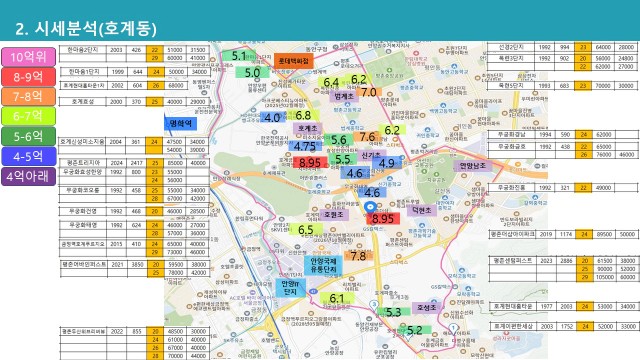Screen dimensions: 640x360
Task: Click the 안양남초 school label
Action: (473, 166)
